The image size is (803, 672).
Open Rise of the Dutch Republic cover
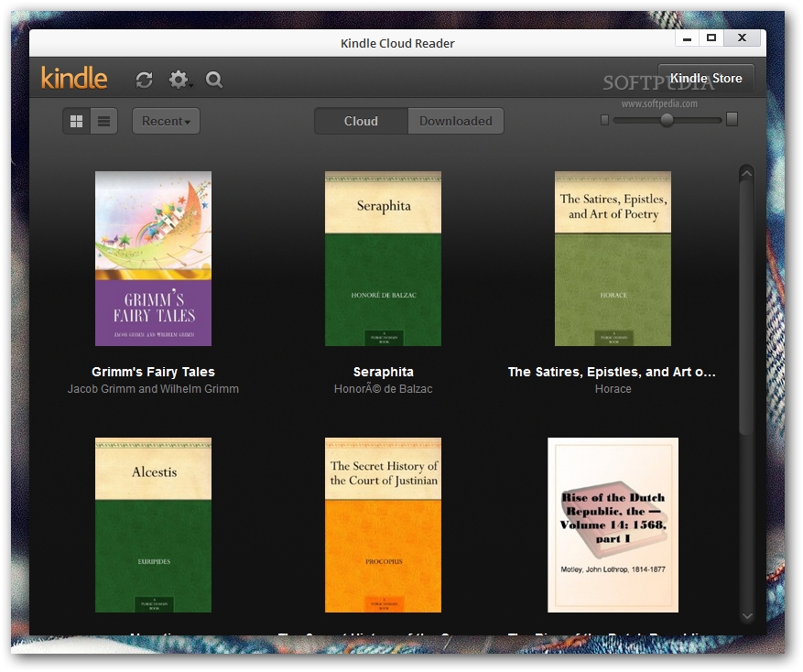point(613,525)
